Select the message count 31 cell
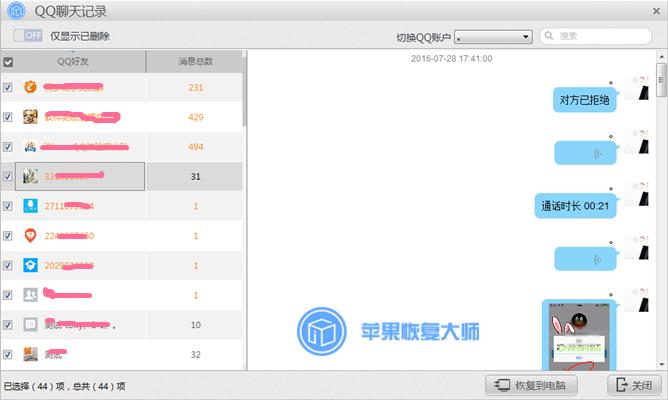 point(196,176)
